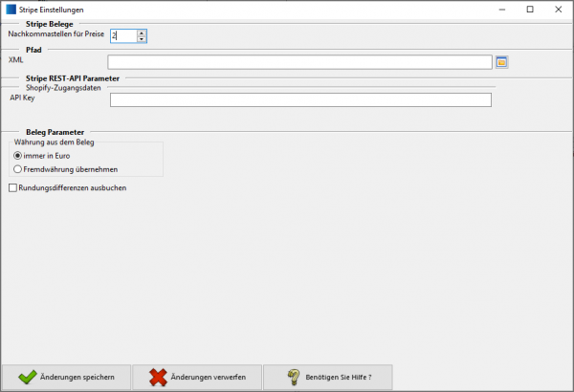Select the 'immer in Euro' radio option
This screenshot has height=392, width=574.
[x=18, y=155]
